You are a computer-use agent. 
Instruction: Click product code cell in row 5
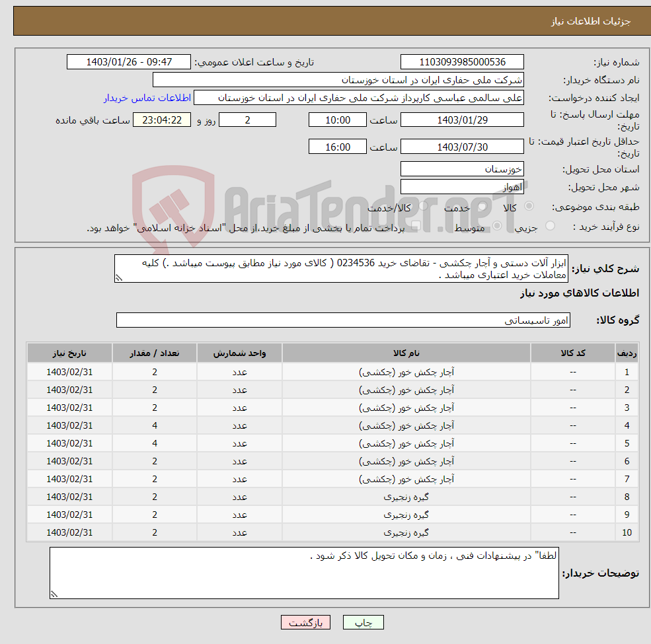(573, 444)
